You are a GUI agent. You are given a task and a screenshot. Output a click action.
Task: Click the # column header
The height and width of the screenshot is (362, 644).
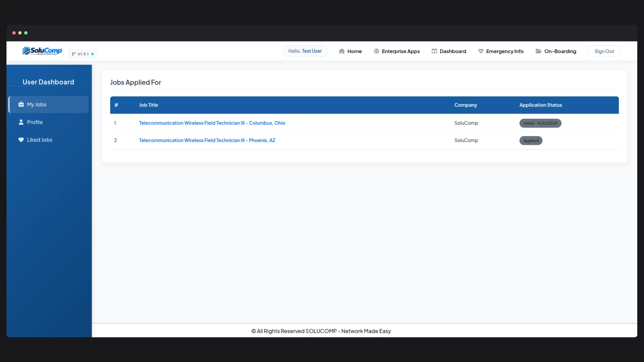[x=116, y=105]
